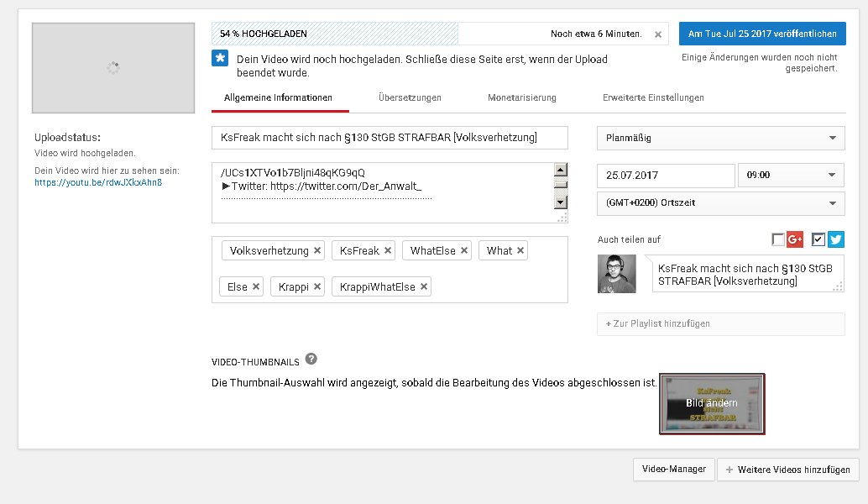Remove the WhatElse tag
Image resolution: width=868 pixels, height=504 pixels.
coord(464,250)
